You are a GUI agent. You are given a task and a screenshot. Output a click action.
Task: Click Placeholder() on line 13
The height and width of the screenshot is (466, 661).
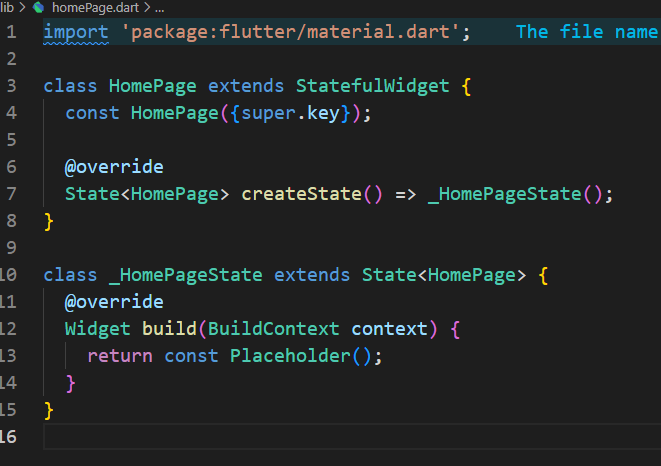coord(301,356)
